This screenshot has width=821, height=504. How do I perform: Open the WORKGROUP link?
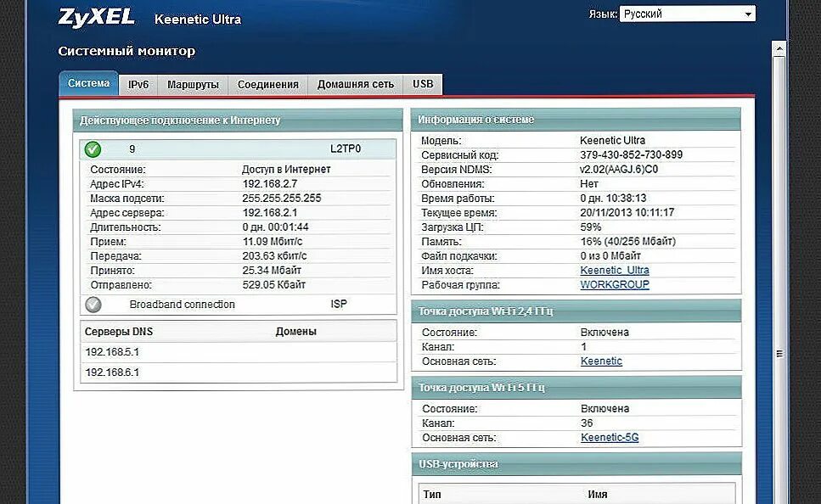(614, 284)
